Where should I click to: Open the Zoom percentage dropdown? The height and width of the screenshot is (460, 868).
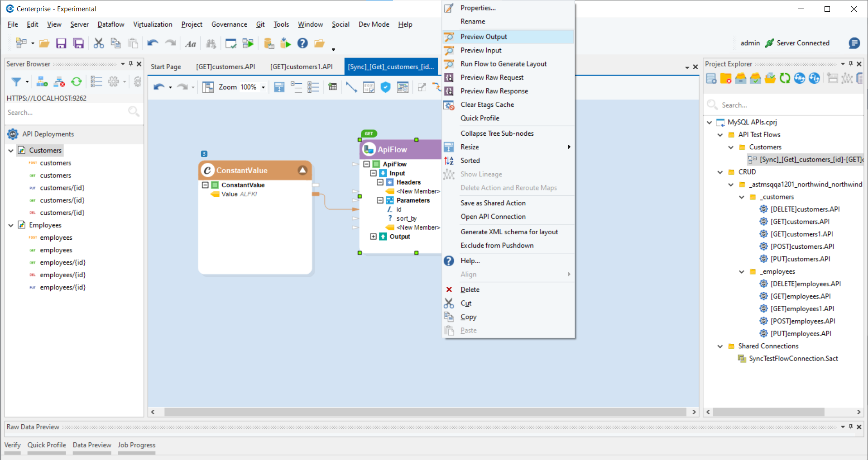pyautogui.click(x=263, y=87)
